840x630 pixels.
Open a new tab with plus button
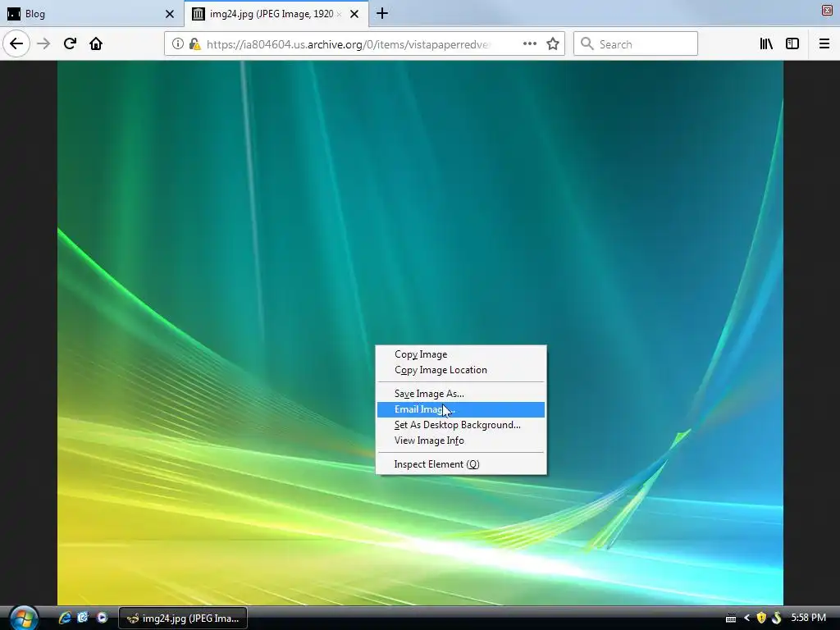click(x=382, y=13)
